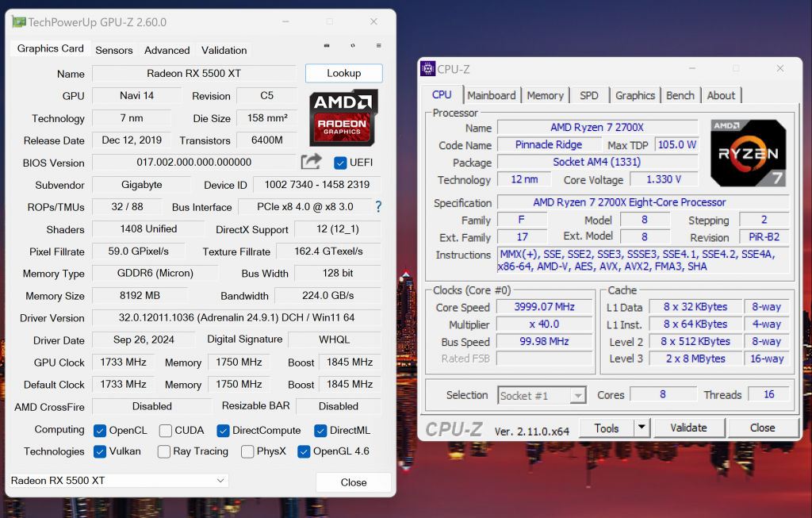This screenshot has width=812, height=518.
Task: Toggle the DirectCompute checkbox
Action: pos(223,431)
